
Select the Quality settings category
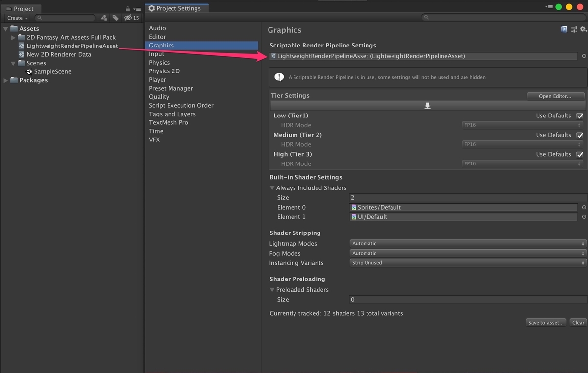[x=159, y=97]
